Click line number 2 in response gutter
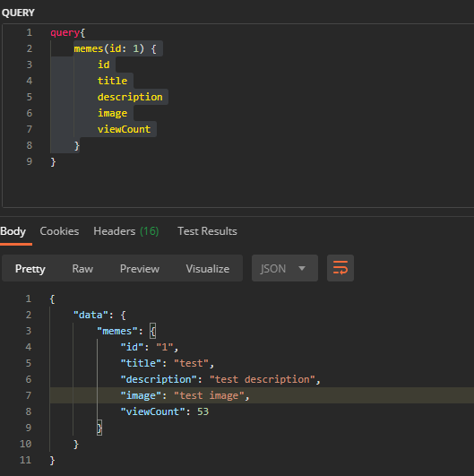 click(28, 315)
